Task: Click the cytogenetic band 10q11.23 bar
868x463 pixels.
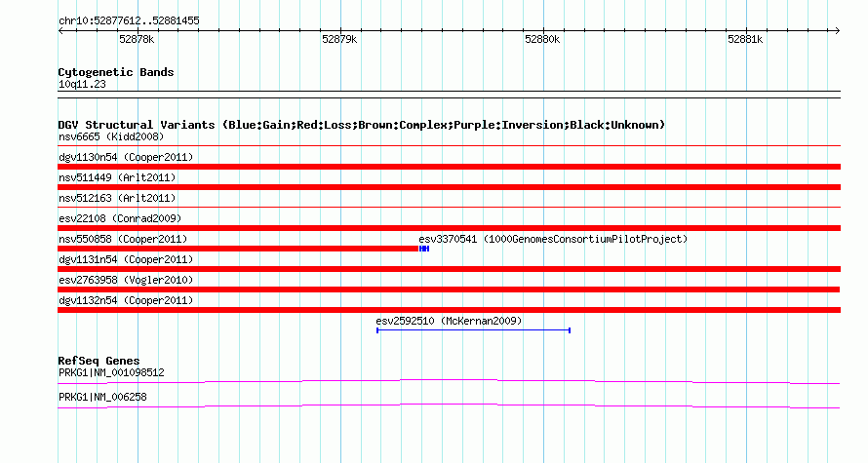Action: 449,95
